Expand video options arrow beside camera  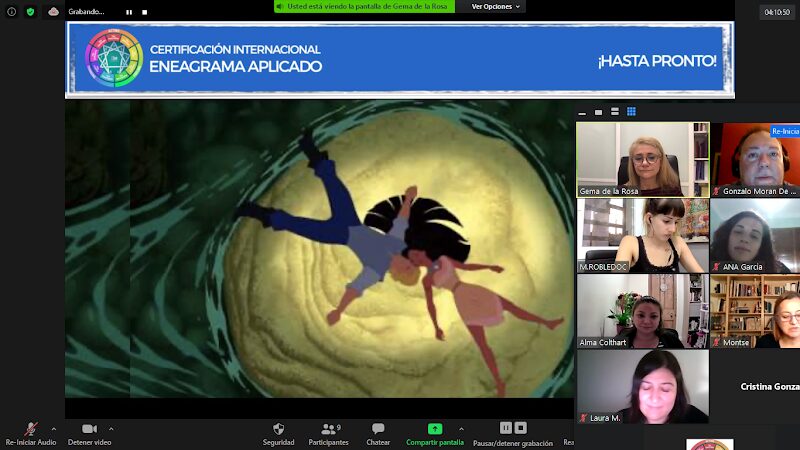tap(111, 429)
